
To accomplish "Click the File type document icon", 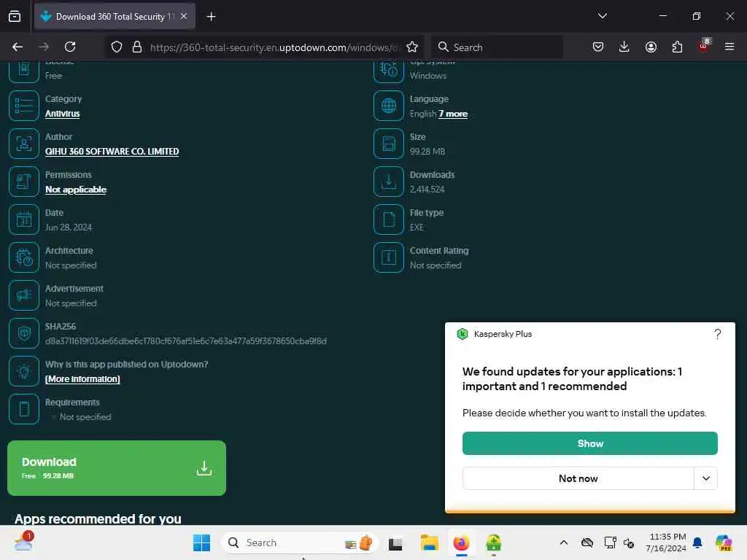I will 389,219.
